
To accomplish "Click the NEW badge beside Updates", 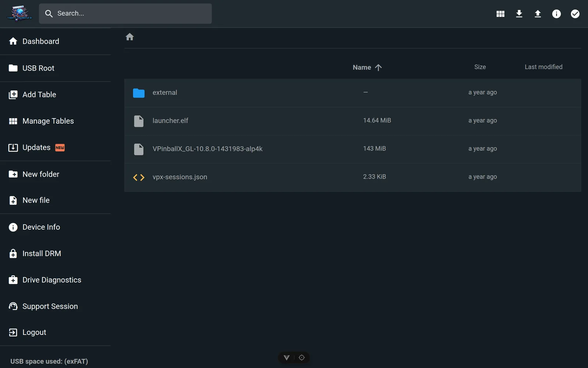I will (x=60, y=148).
